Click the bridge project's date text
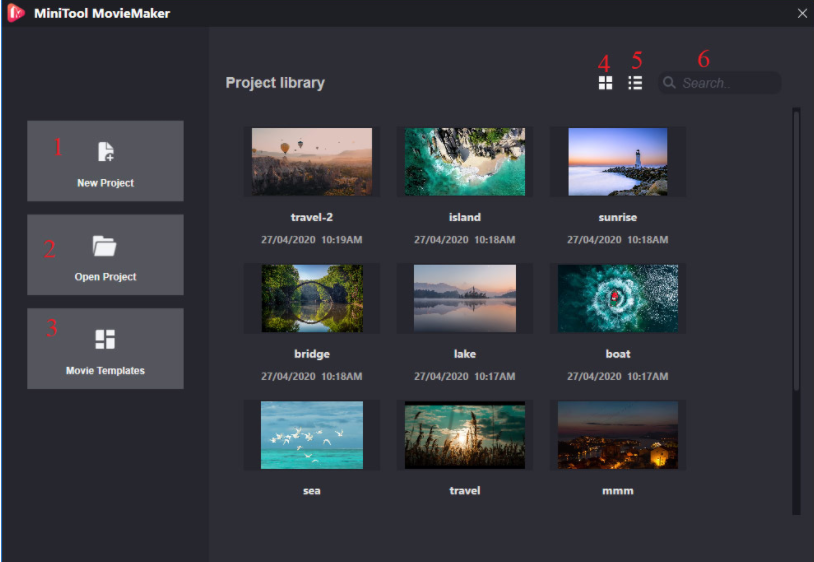 coord(312,376)
